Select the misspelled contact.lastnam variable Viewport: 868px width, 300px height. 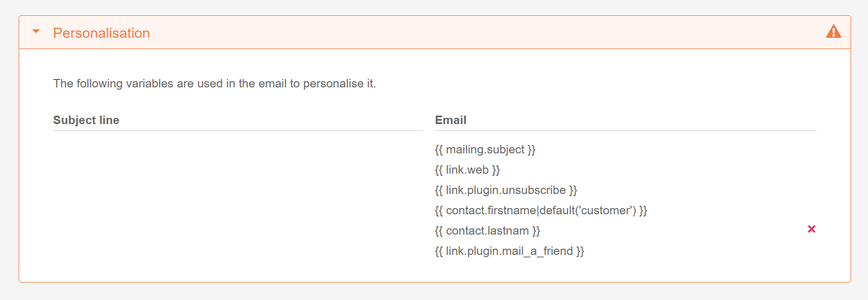pos(487,231)
